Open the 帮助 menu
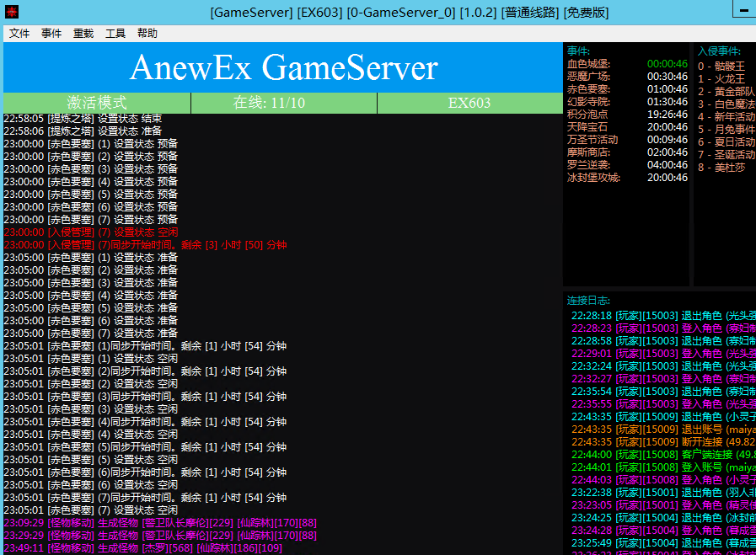This screenshot has width=756, height=555. (147, 33)
